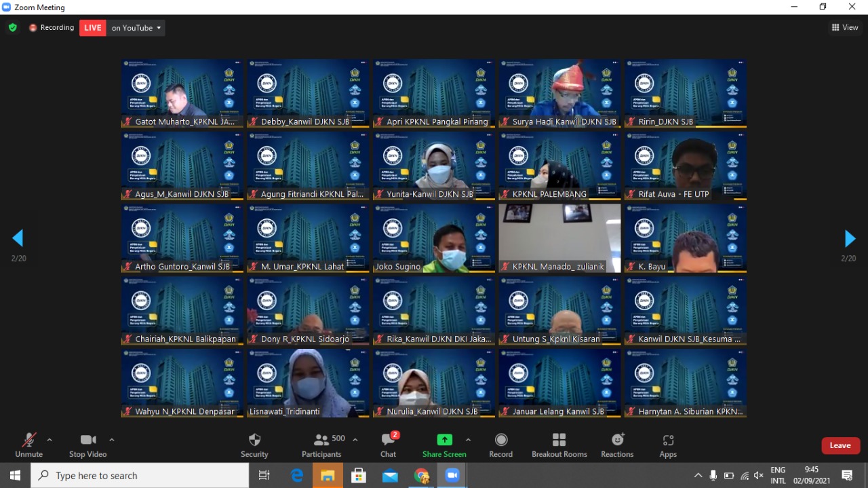
Task: Open Breakout Rooms
Action: [559, 445]
